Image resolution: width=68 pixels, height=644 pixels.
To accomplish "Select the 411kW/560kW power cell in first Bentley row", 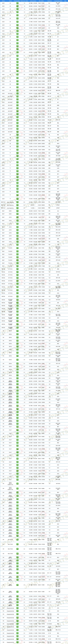I will click(41, 202).
